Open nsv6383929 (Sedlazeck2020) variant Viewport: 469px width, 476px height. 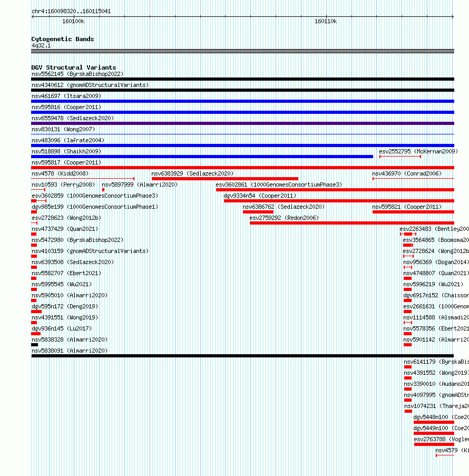click(192, 173)
